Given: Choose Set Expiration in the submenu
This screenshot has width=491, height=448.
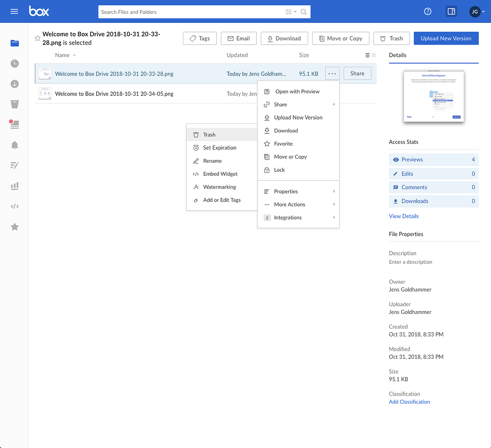Looking at the screenshot, I should pos(220,148).
